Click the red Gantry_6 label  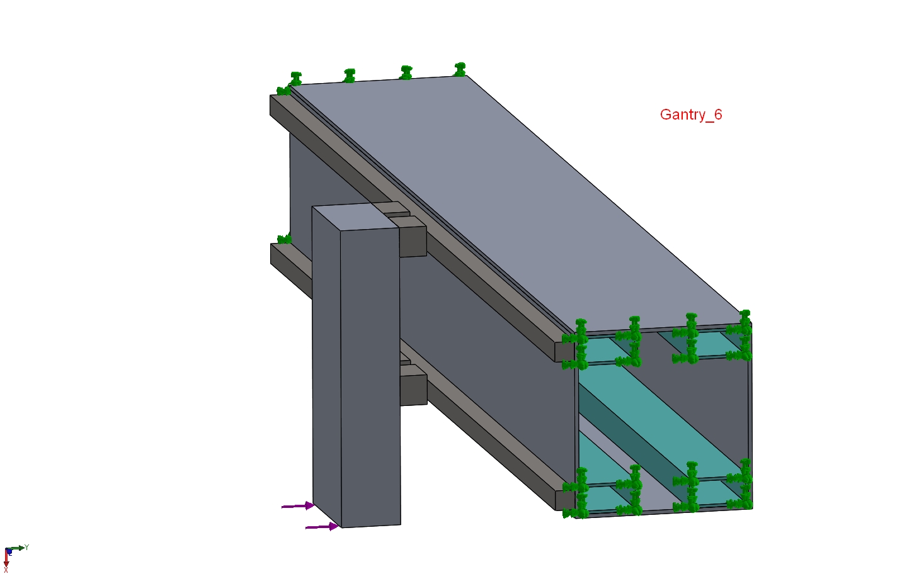point(690,115)
